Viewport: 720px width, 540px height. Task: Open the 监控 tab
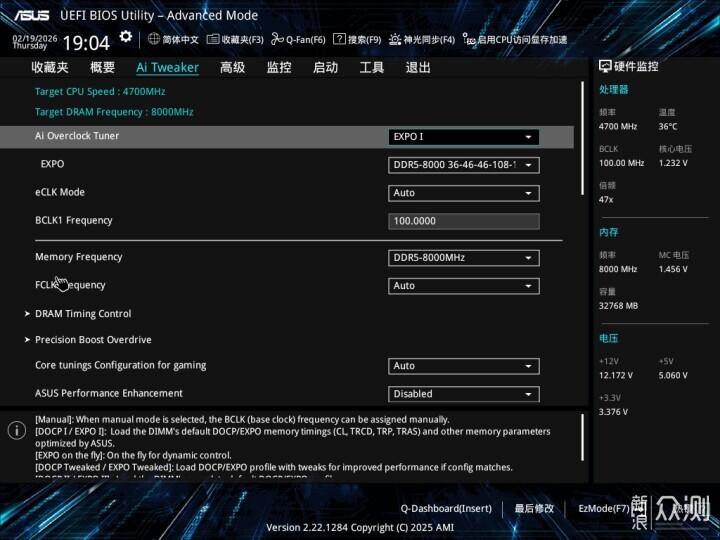pyautogui.click(x=279, y=68)
